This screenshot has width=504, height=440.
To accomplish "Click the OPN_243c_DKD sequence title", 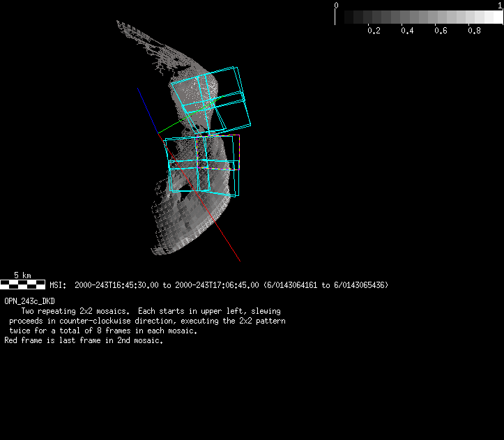I will click(29, 301).
